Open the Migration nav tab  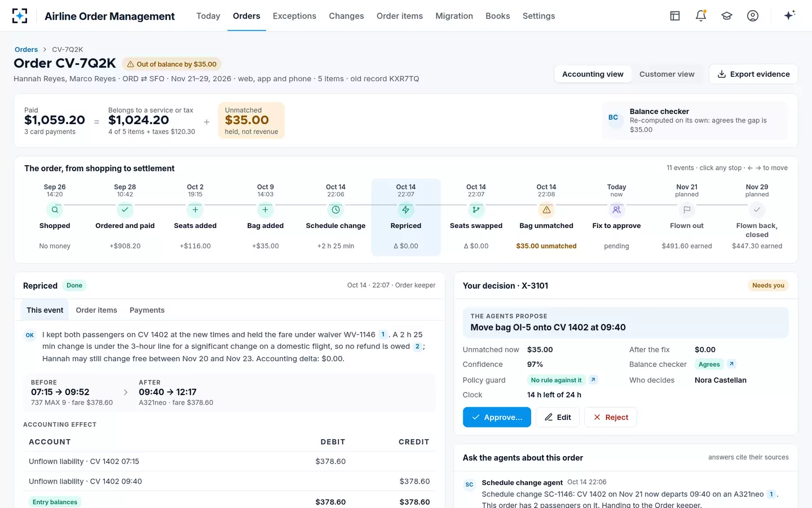coord(454,16)
